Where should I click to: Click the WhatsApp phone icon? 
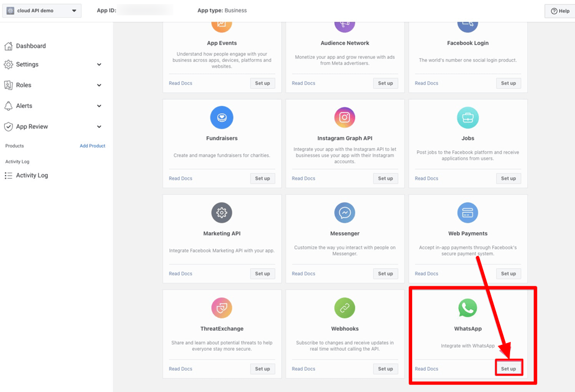(468, 308)
